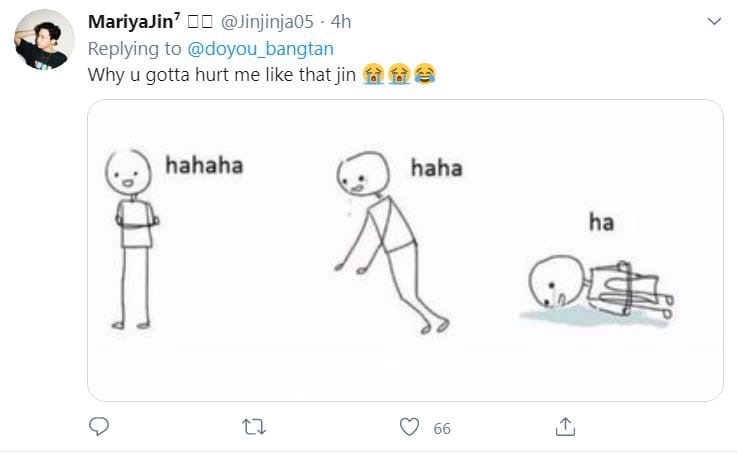Like the tweet with the heart icon
Screen dimensions: 737x455
(409, 427)
